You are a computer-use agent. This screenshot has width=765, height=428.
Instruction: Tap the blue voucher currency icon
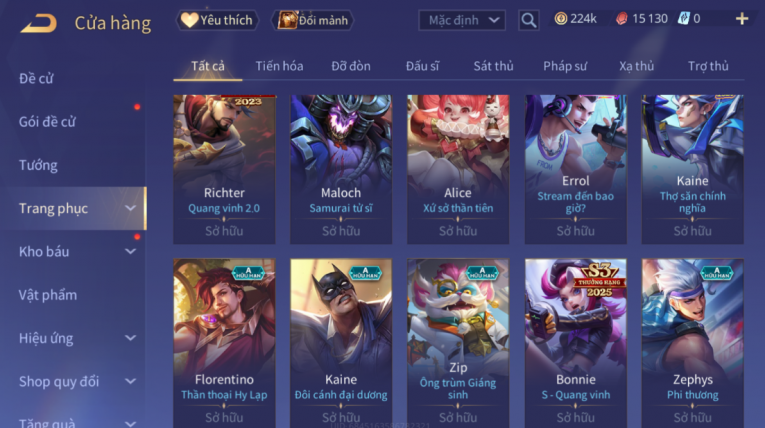tap(684, 19)
